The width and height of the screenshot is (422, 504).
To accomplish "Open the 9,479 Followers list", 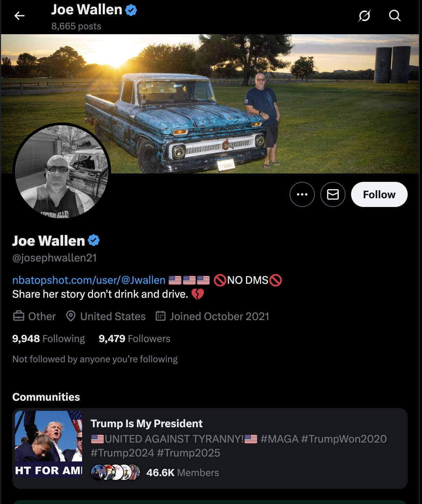I will (x=134, y=339).
